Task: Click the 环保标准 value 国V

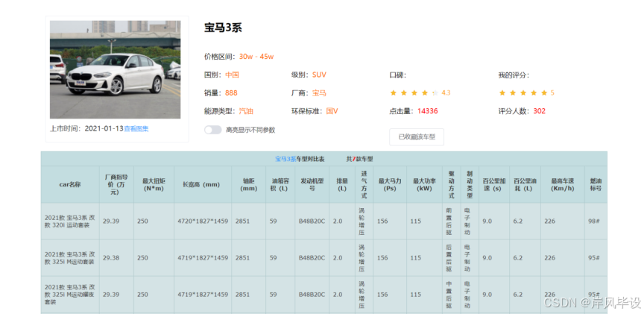Action: (x=332, y=111)
